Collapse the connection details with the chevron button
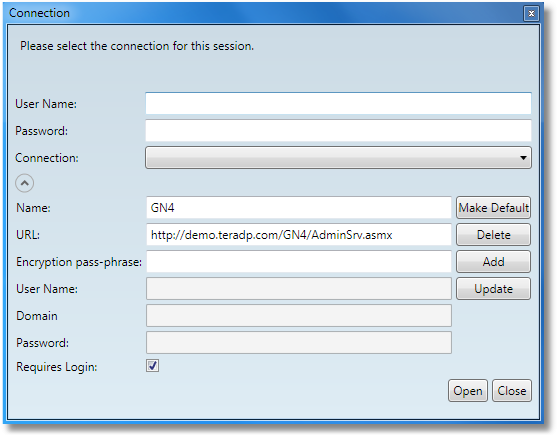Screen dimensions: 558x438 [x=25, y=183]
